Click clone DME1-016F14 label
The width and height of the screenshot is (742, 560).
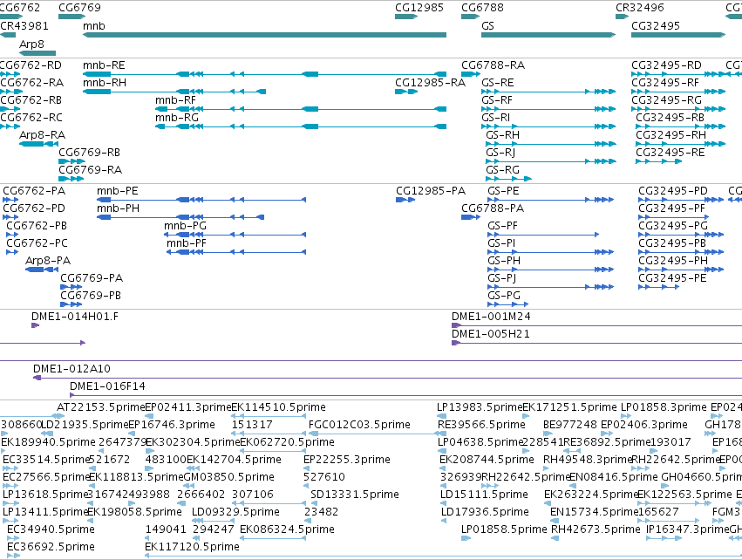[107, 386]
